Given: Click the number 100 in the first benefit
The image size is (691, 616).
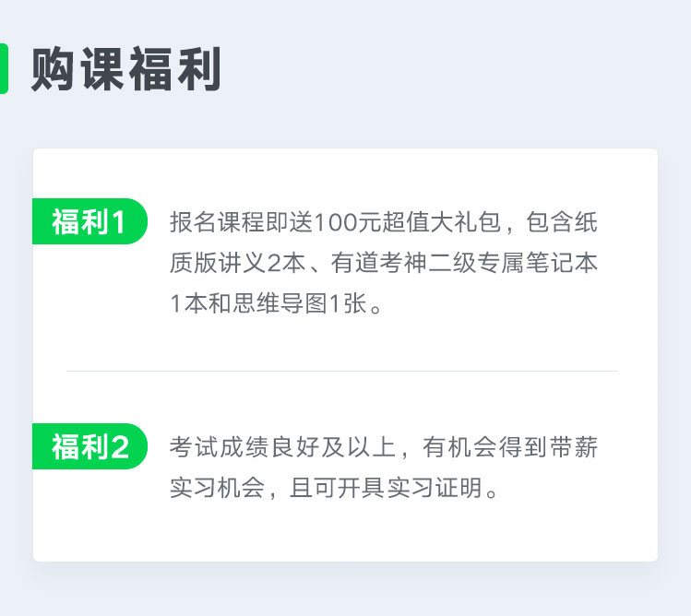Looking at the screenshot, I should [x=336, y=222].
